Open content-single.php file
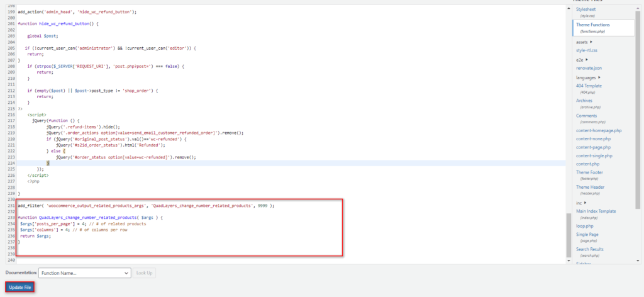Screen dimensions: 644x297 (594, 155)
